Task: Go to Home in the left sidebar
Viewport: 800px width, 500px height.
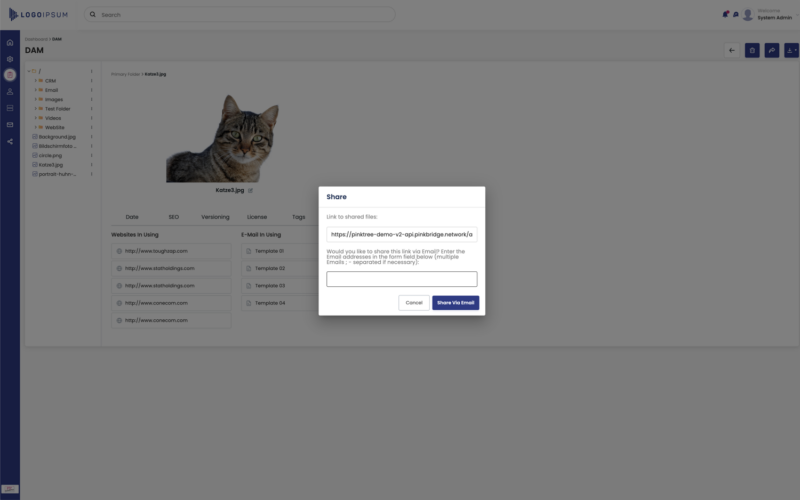Action: point(10,43)
